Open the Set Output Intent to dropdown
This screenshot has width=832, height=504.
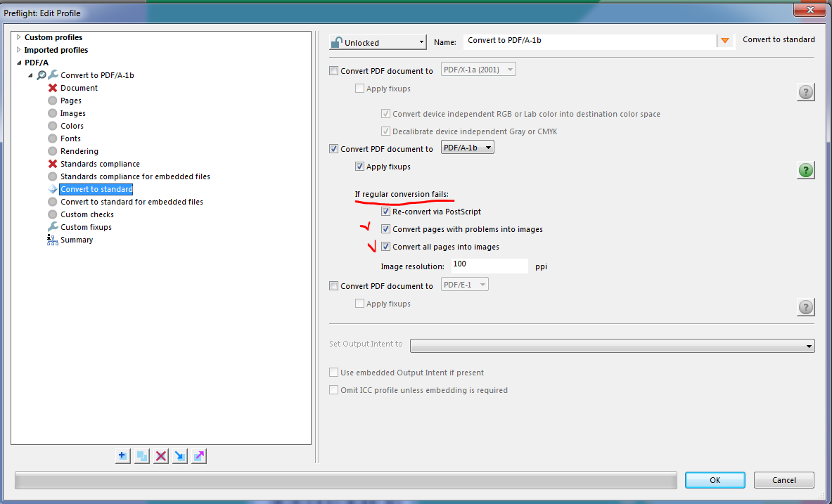click(613, 346)
